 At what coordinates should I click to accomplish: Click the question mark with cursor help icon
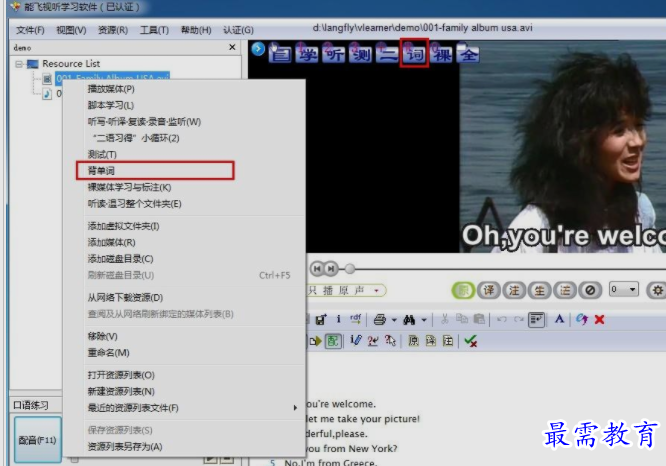(x=390, y=341)
